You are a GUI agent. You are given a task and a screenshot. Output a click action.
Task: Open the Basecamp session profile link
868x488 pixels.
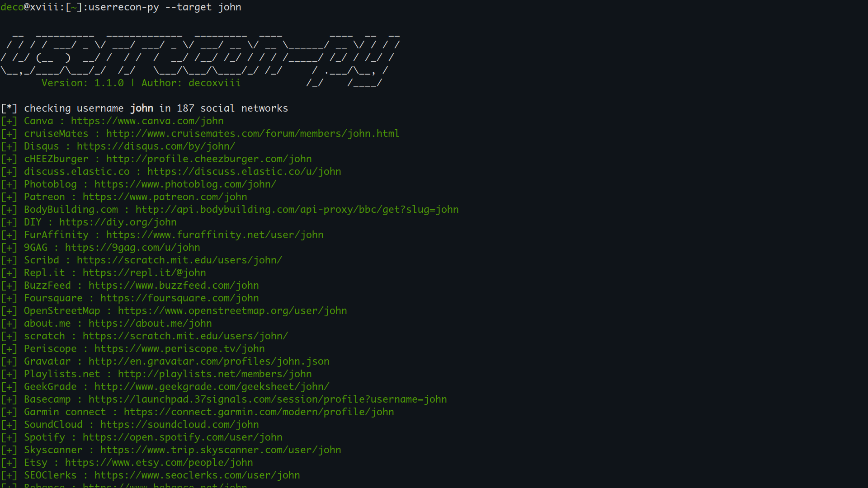(267, 399)
